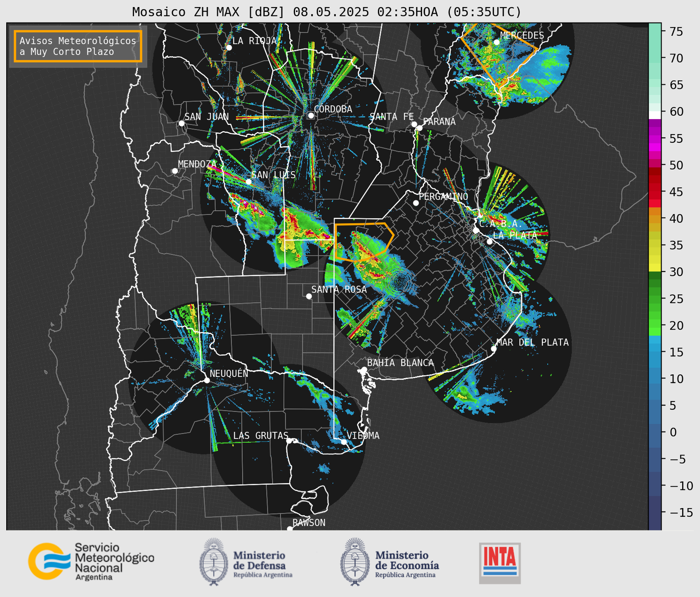Click the "20" tick label on the color scale
700x597 pixels.
tap(676, 325)
